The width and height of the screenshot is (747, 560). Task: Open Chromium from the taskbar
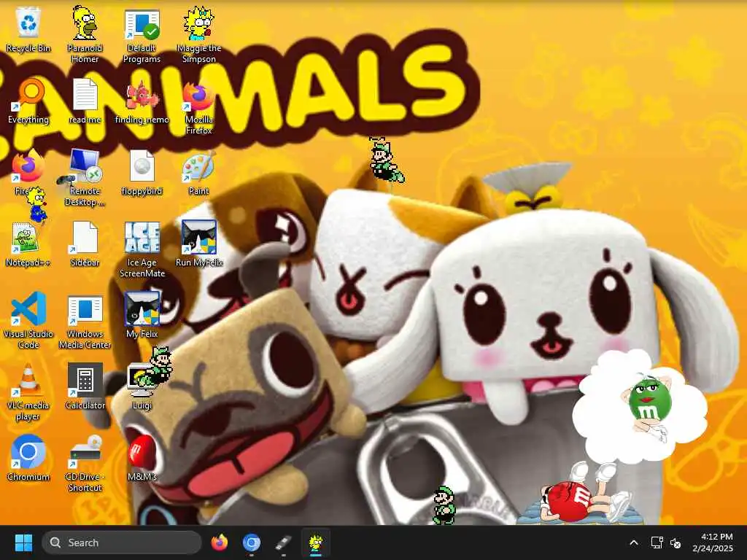pos(251,542)
